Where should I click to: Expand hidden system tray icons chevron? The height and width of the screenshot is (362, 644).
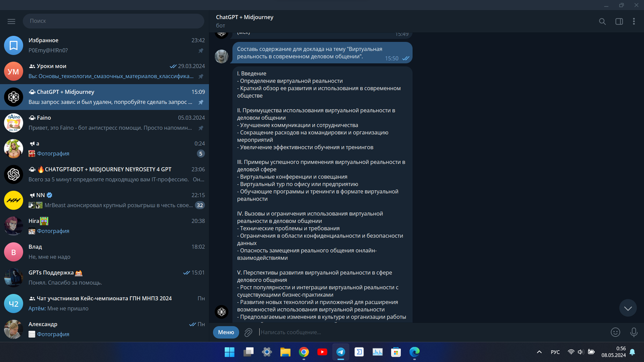point(539,352)
